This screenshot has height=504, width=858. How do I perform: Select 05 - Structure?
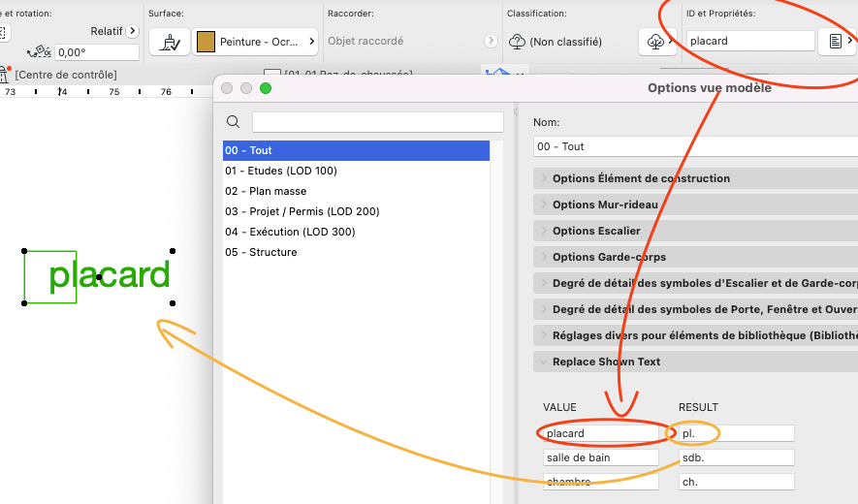coord(356,252)
